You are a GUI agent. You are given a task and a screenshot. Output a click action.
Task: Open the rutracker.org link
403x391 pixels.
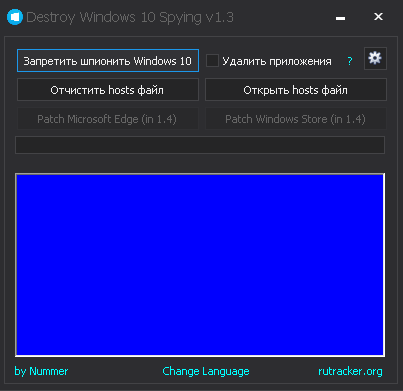350,371
